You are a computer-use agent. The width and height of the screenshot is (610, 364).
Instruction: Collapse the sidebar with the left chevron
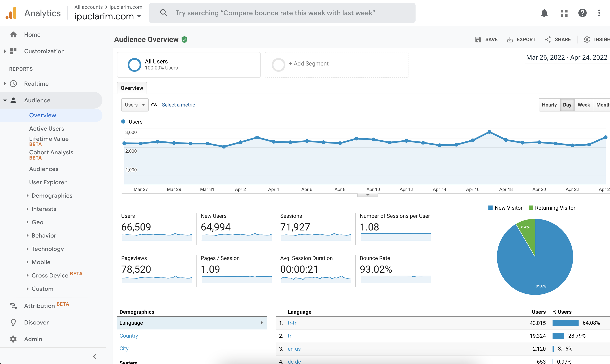[95, 356]
